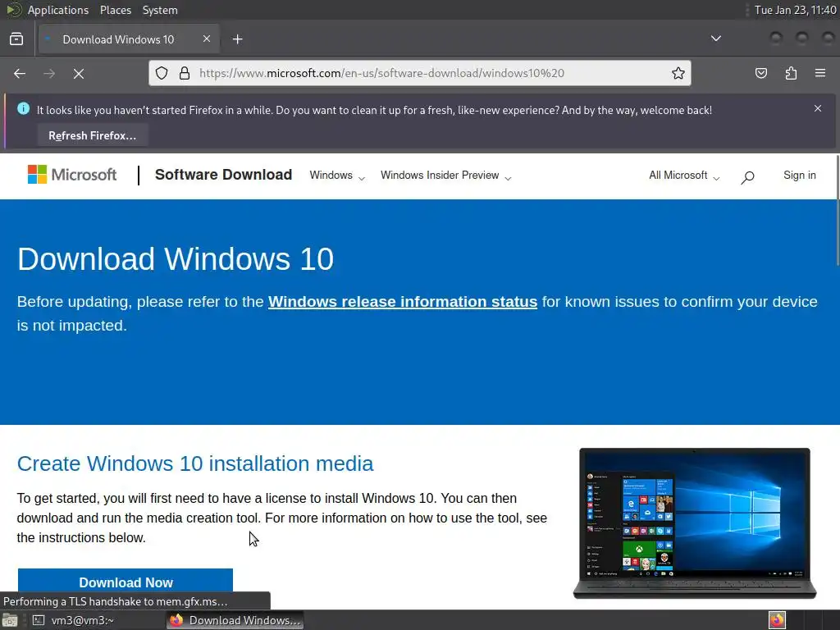Open Windows release information status link
The width and height of the screenshot is (840, 630).
click(402, 302)
